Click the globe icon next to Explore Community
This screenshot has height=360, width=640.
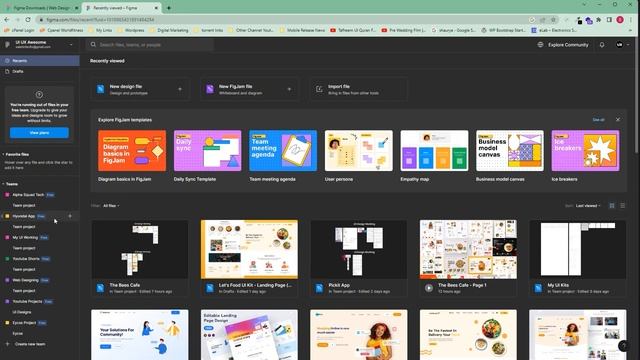click(x=540, y=44)
